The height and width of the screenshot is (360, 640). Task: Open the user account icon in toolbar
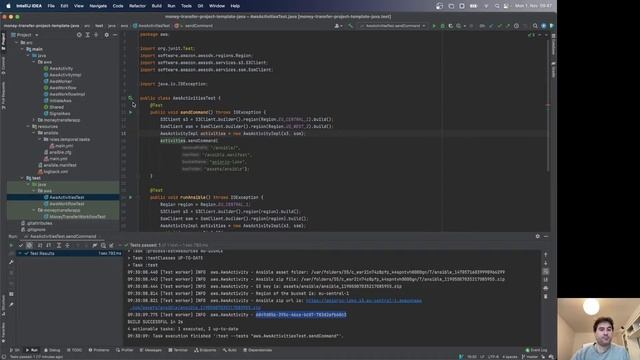click(x=338, y=26)
